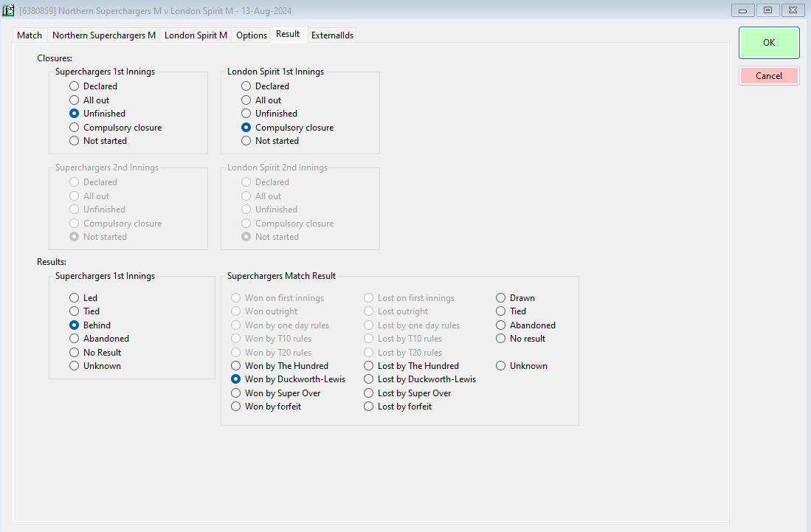The image size is (811, 532).
Task: Choose Lost by Duckworth-Lewis match result
Action: tap(419, 379)
